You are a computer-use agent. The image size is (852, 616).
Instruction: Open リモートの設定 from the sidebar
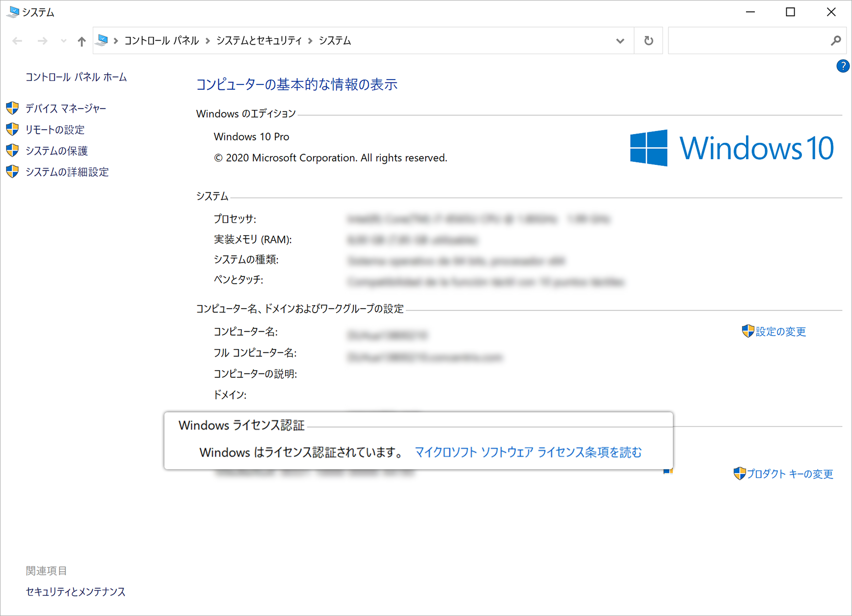(x=54, y=130)
